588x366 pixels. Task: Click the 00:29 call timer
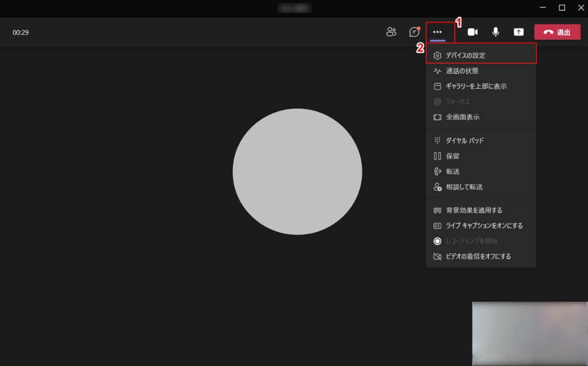pyautogui.click(x=21, y=32)
